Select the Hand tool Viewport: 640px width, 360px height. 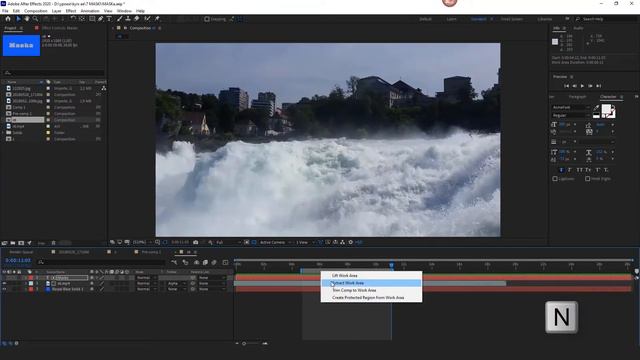tap(27, 19)
